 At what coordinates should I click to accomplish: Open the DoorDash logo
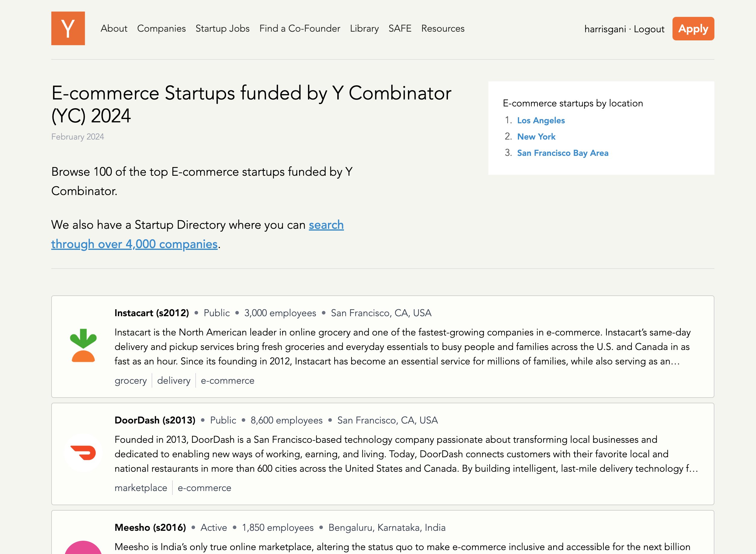(x=83, y=453)
